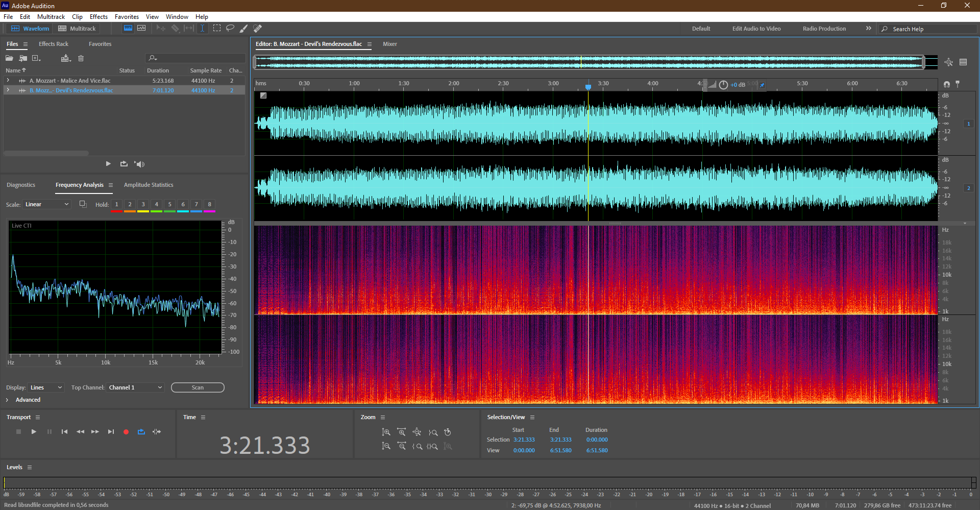Switch to Diagnostics tab
980x510 pixels.
tap(21, 185)
